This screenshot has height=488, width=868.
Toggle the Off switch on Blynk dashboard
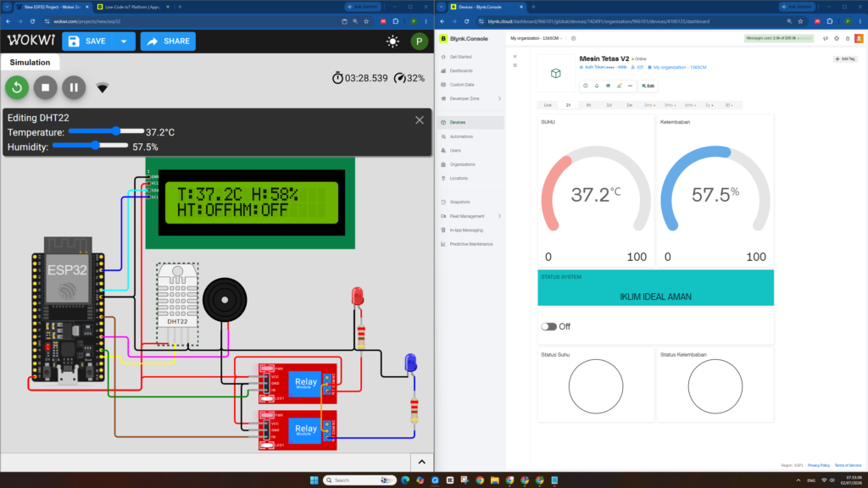(548, 326)
